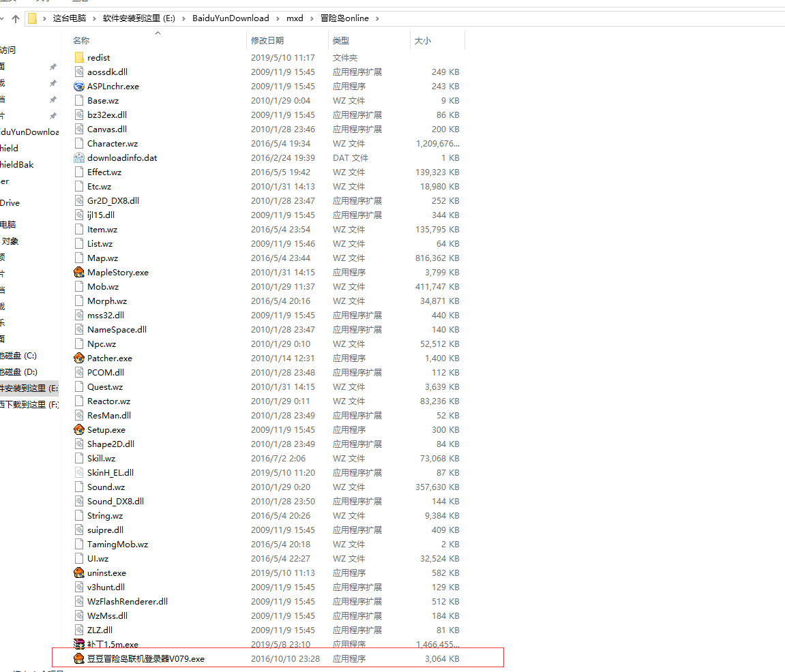
Task: Click the WzFlashRenderer.dll file icon
Action: 78,601
